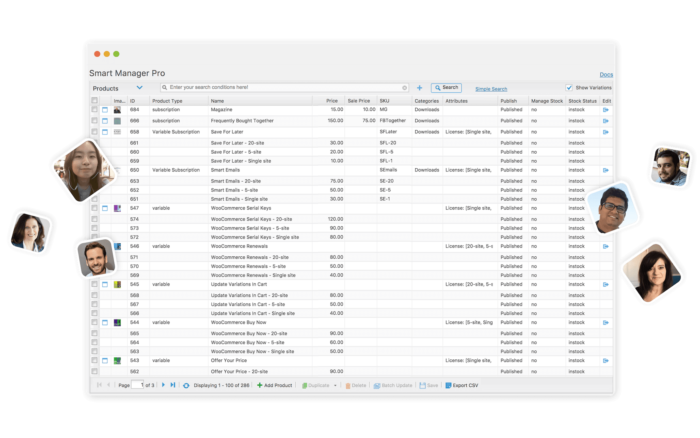Select the checkbox for the Frequently Bought Together row
This screenshot has height=438, width=700.
(x=95, y=120)
